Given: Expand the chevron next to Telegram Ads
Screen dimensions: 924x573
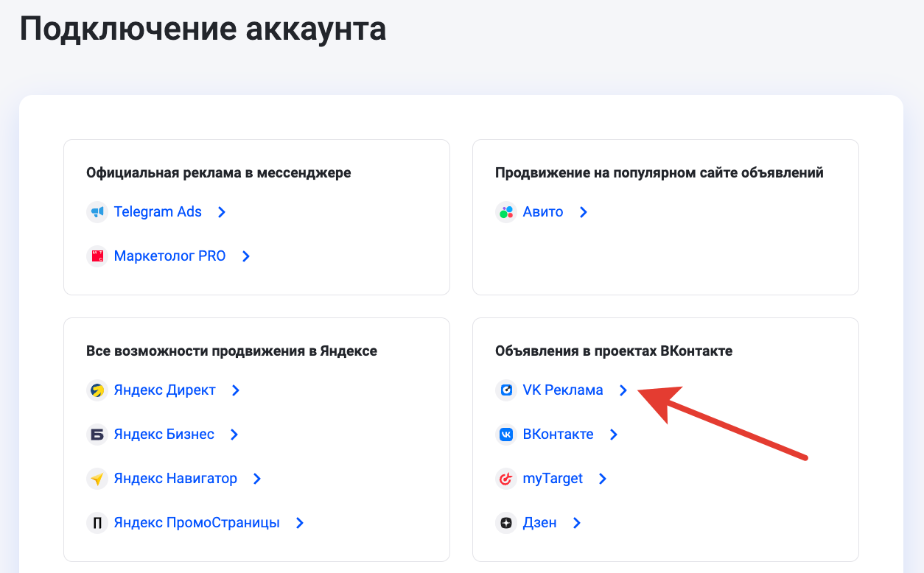Looking at the screenshot, I should tap(221, 211).
